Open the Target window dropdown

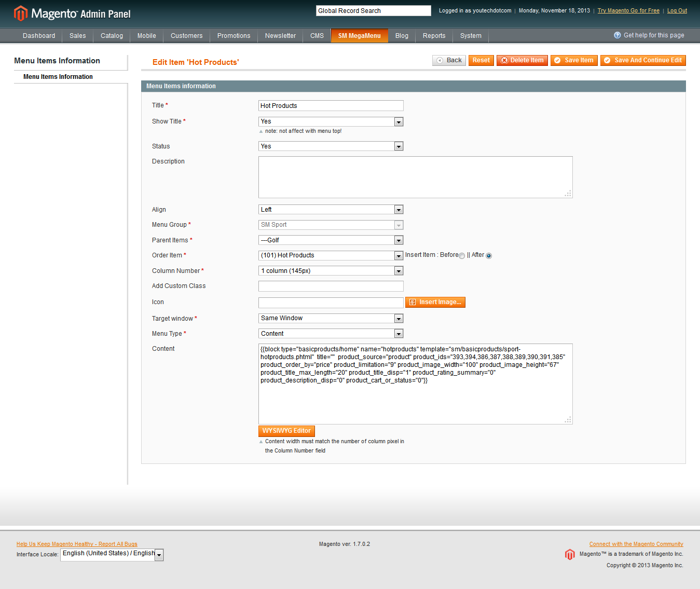[x=331, y=318]
